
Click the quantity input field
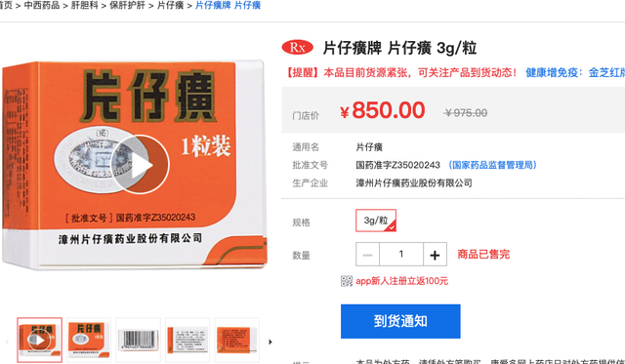click(401, 255)
